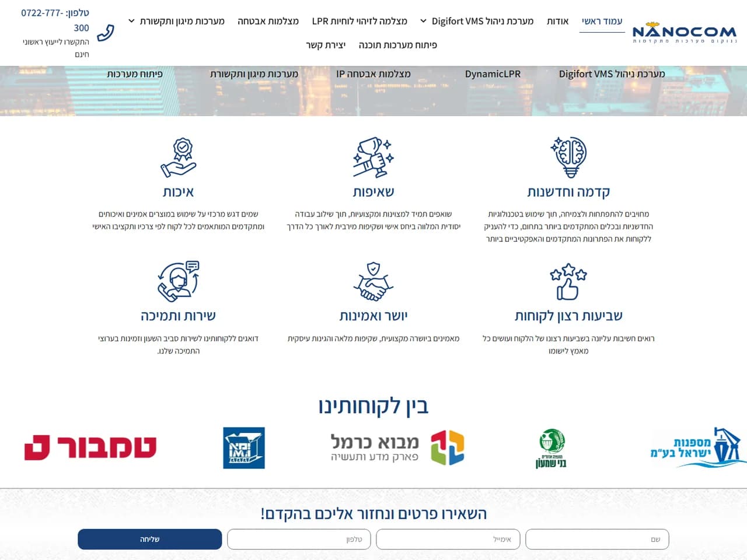The image size is (747, 560).
Task: Click the banner link מערכות מיגון ותקשורת
Action: click(x=254, y=74)
